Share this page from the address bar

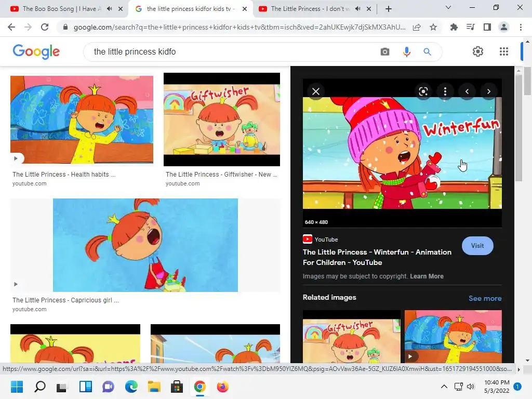pyautogui.click(x=417, y=27)
